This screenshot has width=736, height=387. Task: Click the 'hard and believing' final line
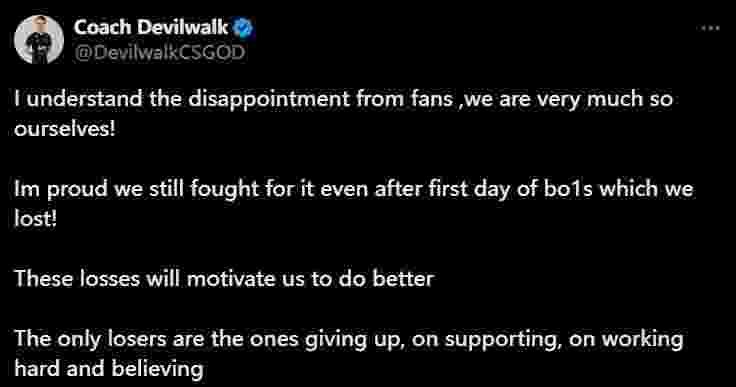tap(109, 369)
